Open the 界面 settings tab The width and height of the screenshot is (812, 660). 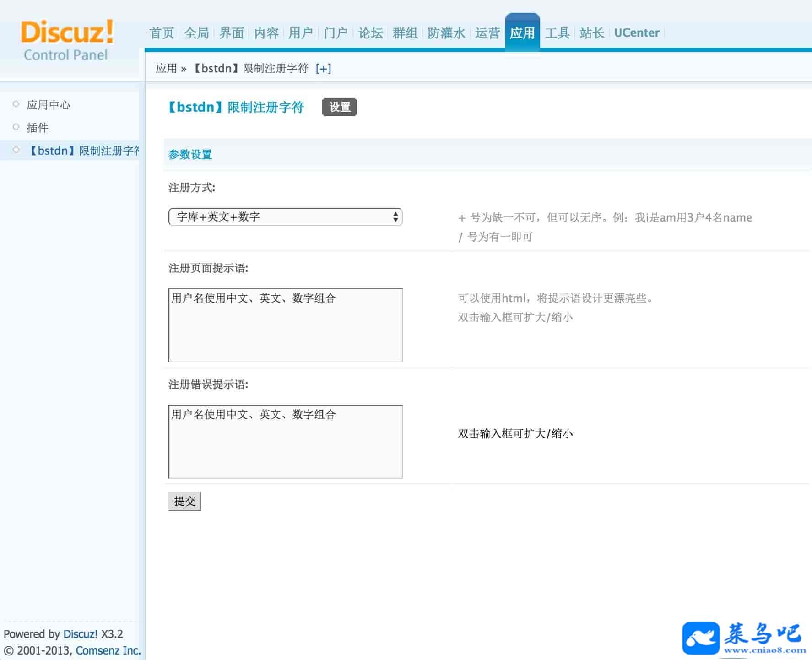click(x=231, y=33)
